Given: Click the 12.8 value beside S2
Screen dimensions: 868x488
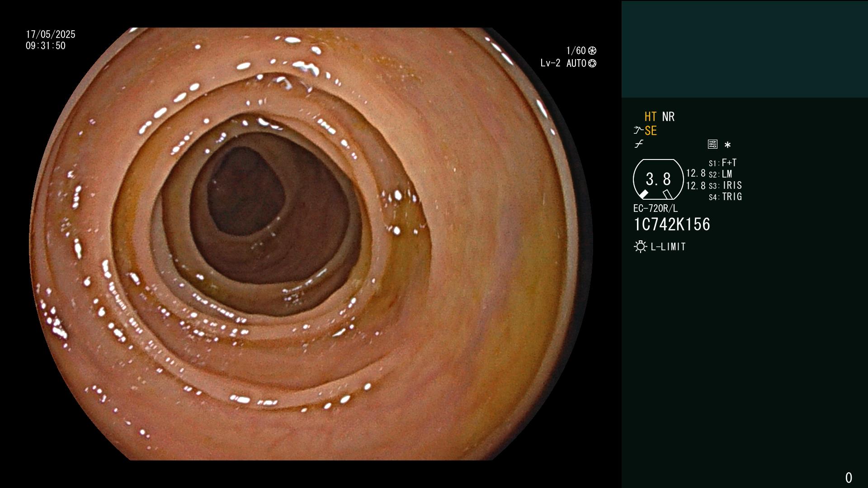Looking at the screenshot, I should pyautogui.click(x=696, y=174).
